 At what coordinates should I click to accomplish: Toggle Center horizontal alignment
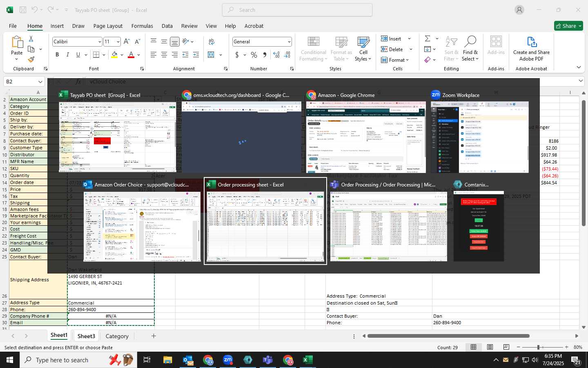(164, 55)
